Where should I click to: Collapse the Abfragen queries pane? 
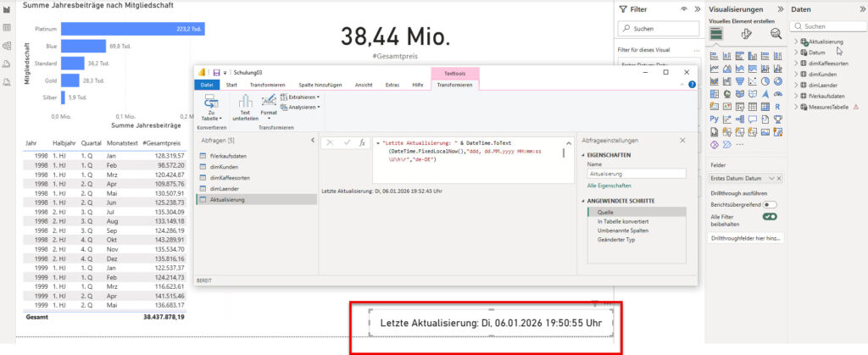[312, 140]
